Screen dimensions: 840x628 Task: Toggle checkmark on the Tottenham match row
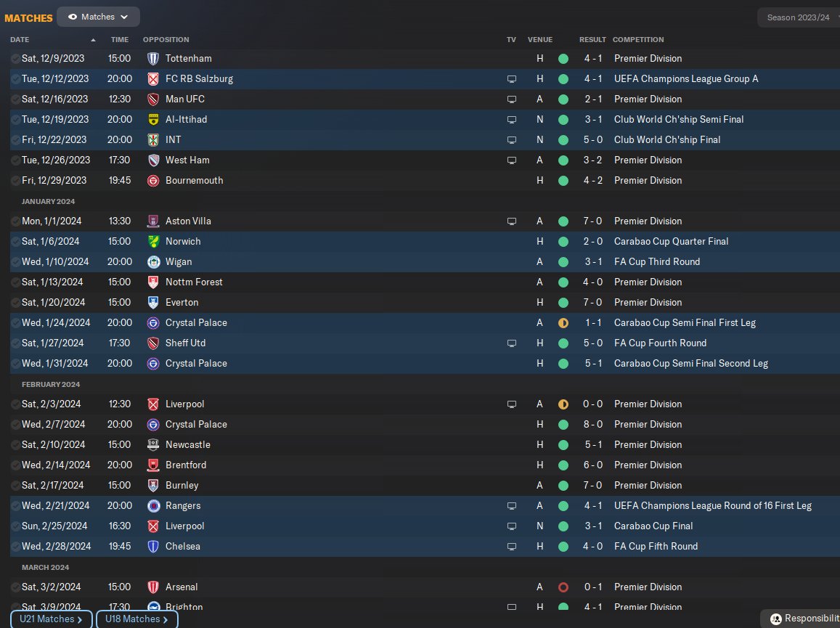(x=15, y=58)
